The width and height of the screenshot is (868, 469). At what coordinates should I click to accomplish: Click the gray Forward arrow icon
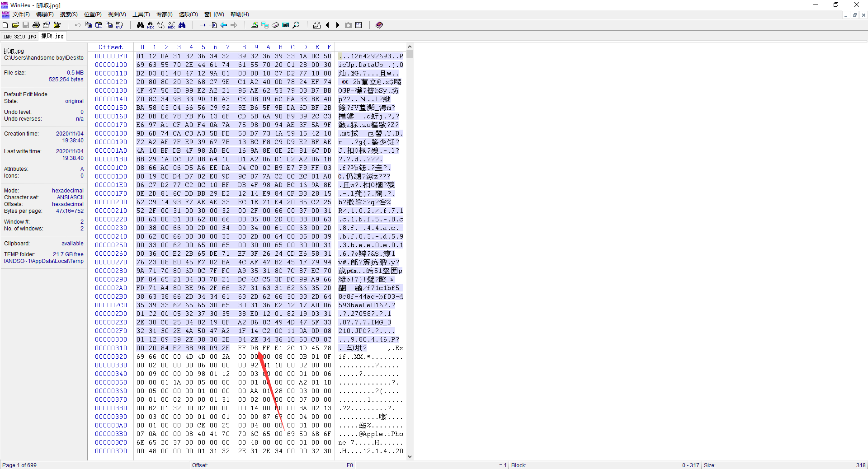pyautogui.click(x=234, y=25)
